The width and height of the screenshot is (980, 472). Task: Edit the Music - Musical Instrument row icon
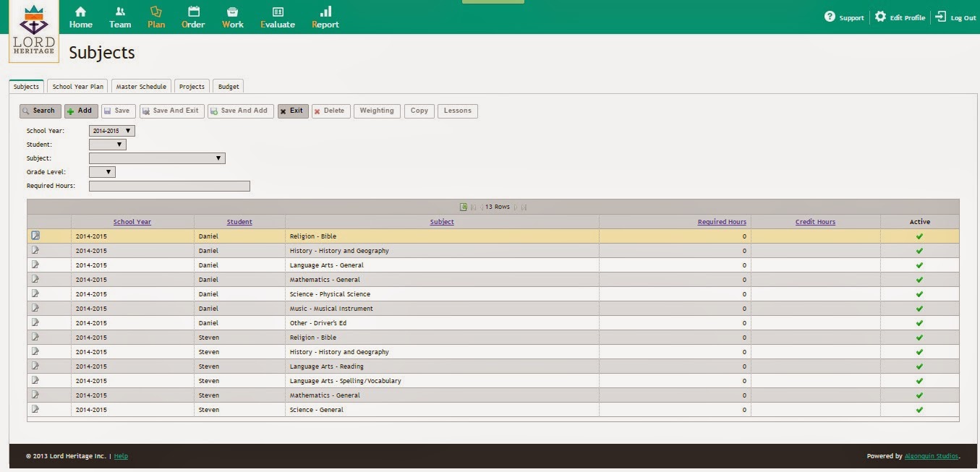[35, 308]
